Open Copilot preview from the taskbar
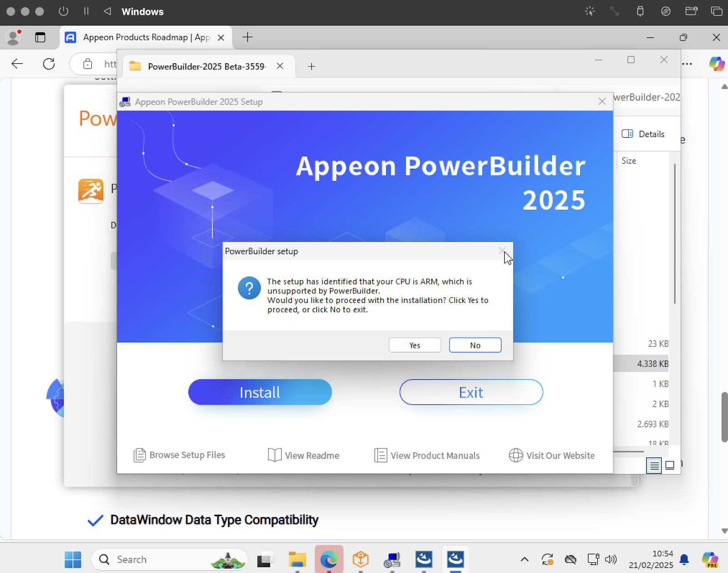This screenshot has width=728, height=573. [x=710, y=559]
